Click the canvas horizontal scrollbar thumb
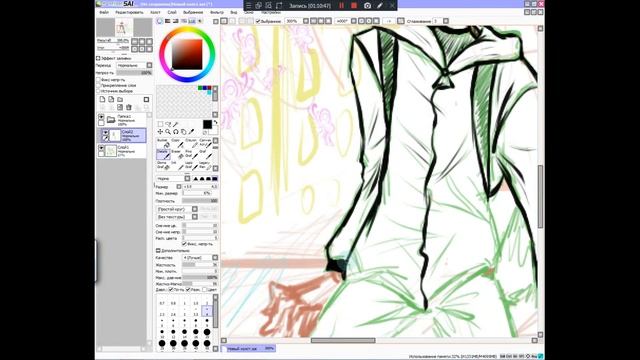Image resolution: width=640 pixels, height=360 pixels. pos(343,340)
